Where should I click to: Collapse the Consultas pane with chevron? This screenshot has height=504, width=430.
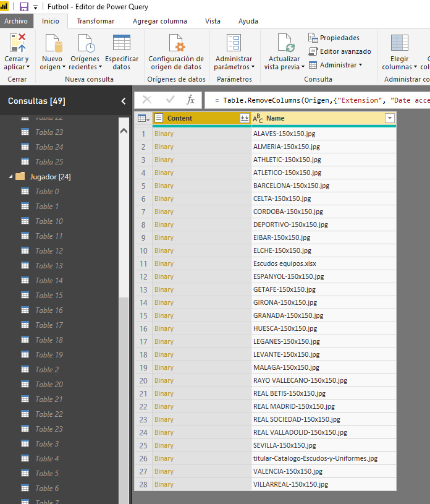124,101
